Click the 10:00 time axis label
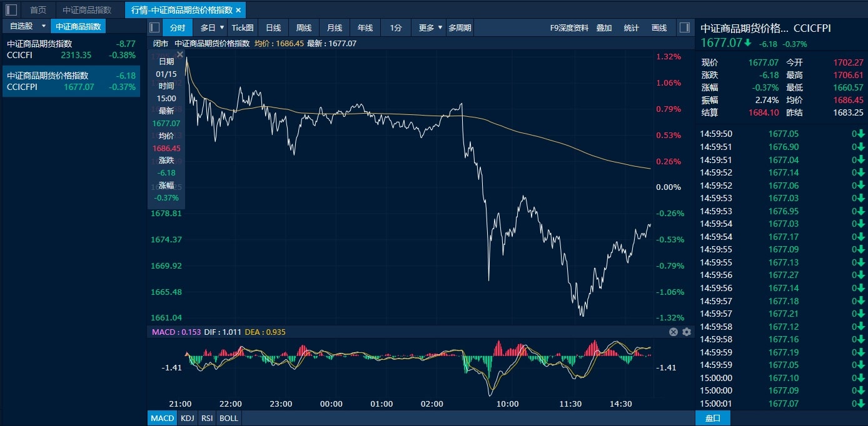 click(507, 404)
